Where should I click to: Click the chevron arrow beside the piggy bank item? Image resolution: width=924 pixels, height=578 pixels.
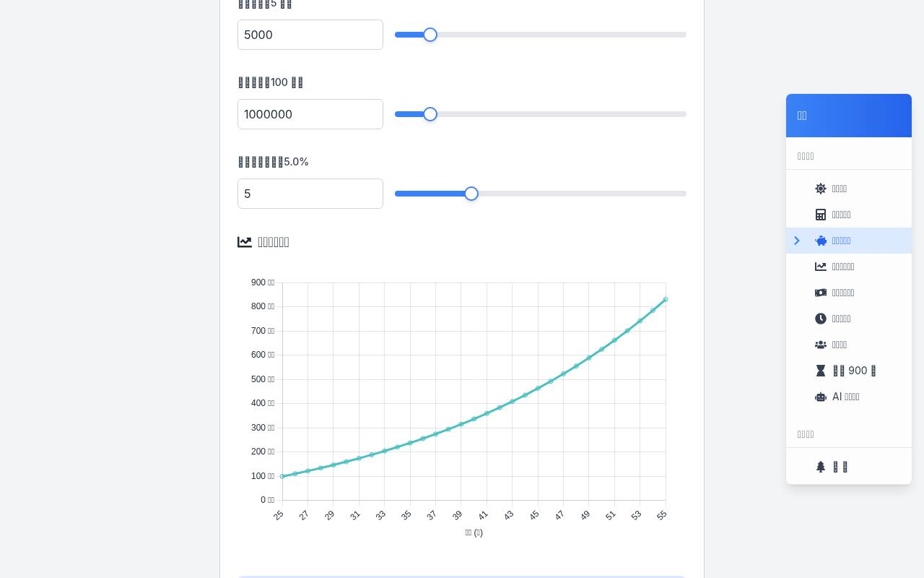797,241
